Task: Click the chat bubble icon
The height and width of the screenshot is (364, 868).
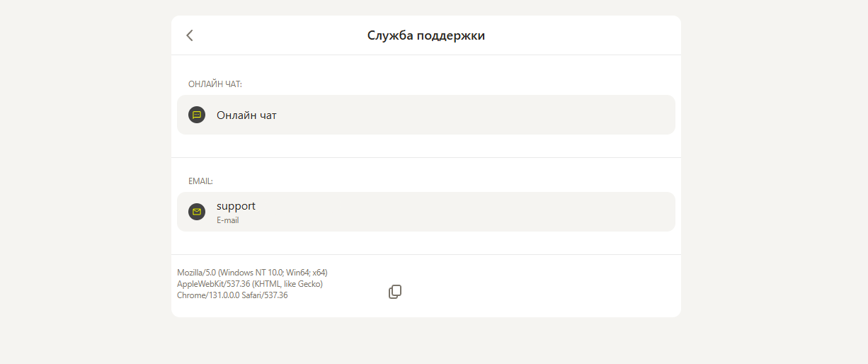Action: 197,115
